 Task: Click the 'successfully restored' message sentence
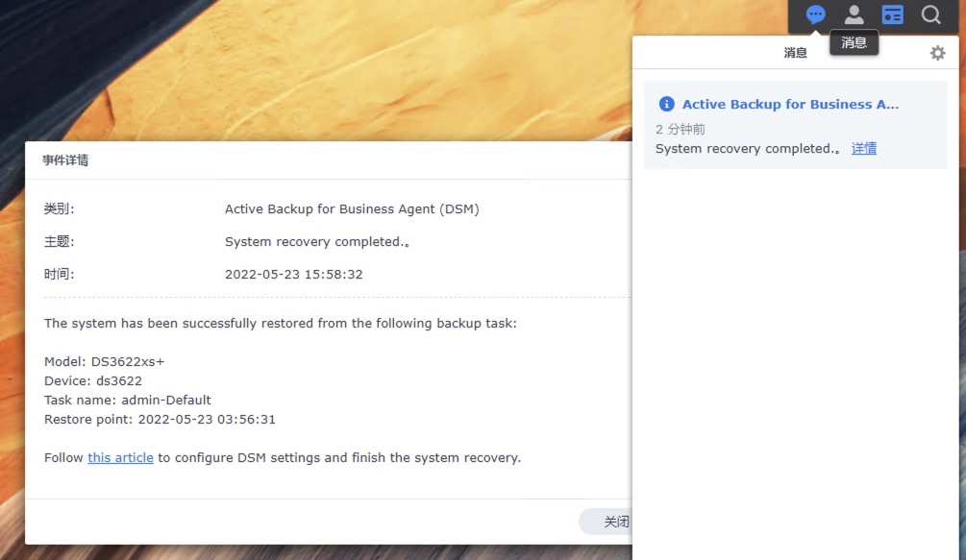click(281, 323)
